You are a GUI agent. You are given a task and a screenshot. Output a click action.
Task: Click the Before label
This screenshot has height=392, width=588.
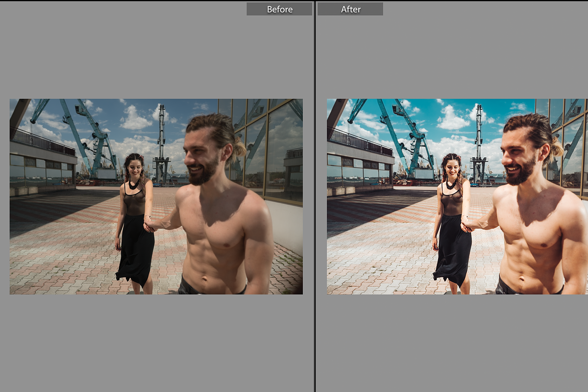coord(279,9)
